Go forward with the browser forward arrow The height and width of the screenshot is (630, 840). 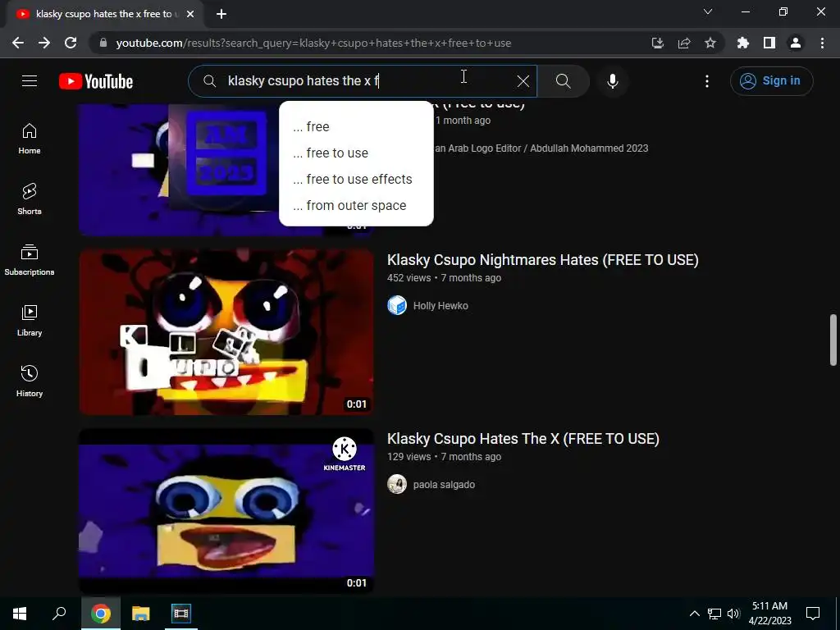point(44,43)
